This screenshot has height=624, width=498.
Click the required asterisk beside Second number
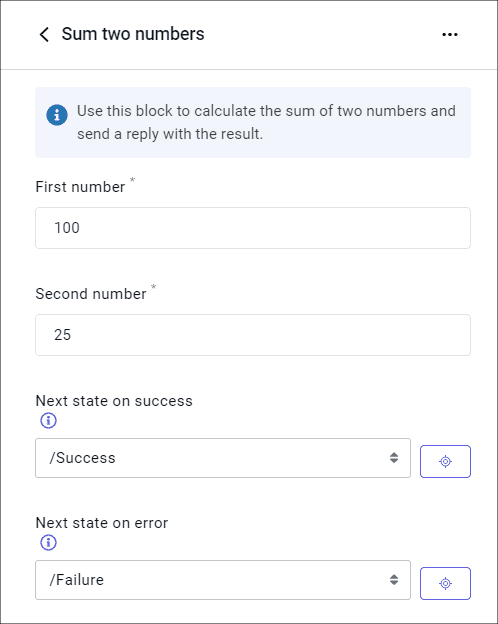(x=153, y=287)
